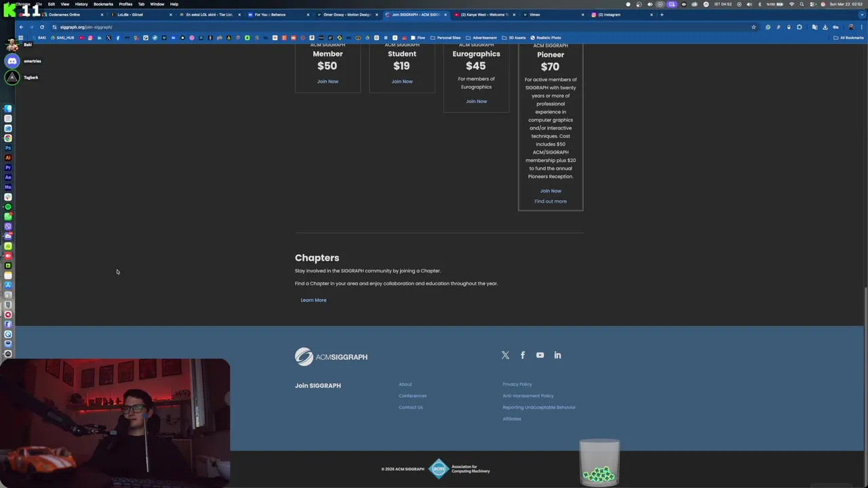Open the Tugberk triangle avatar overlay
Screen dimensions: 868x488
point(12,77)
